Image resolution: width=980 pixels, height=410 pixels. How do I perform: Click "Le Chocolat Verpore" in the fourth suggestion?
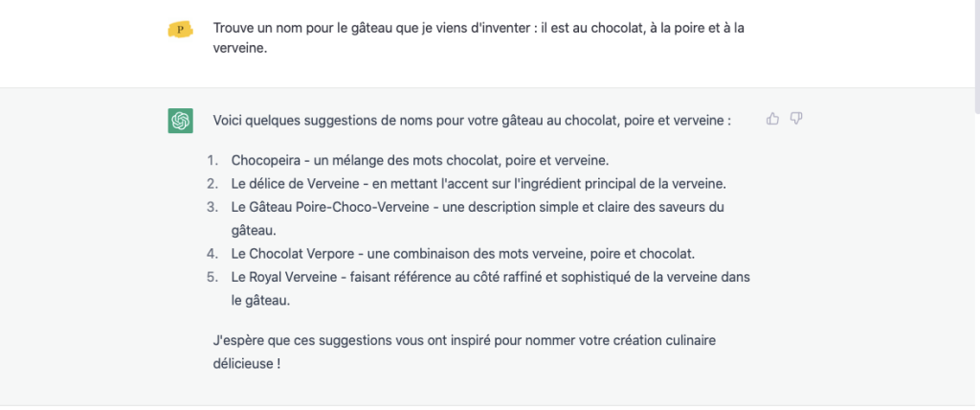pyautogui.click(x=294, y=254)
